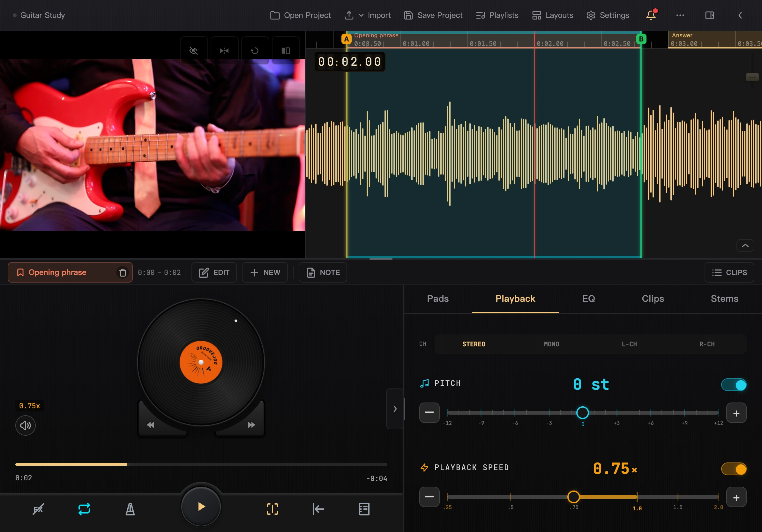Click the volume speaker icon
Screen dimensions: 762x532
(26, 425)
